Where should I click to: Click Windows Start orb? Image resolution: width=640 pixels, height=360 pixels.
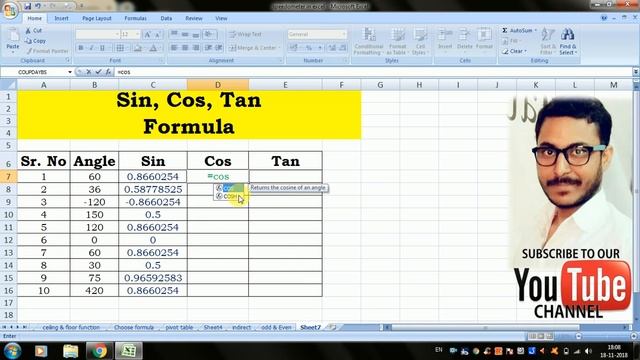[12, 351]
